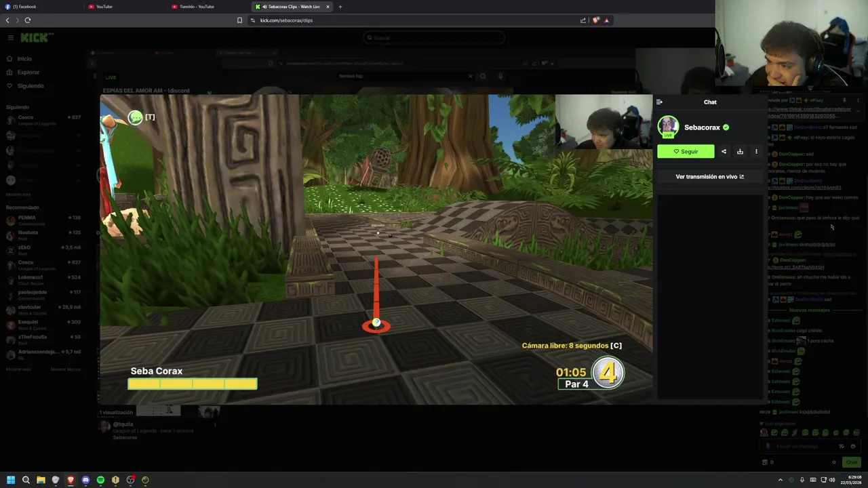Share the clip using share icon
The height and width of the screenshot is (488, 868).
(724, 151)
